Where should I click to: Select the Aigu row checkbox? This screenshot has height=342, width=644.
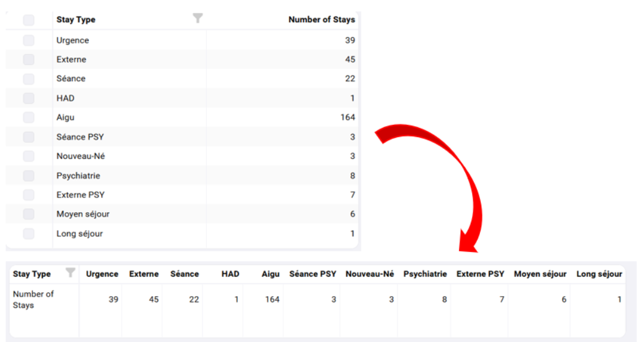coord(29,117)
